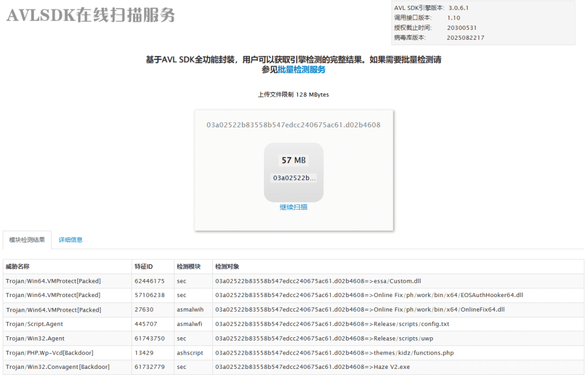The image size is (588, 377).
Task: Click the 特征ID column header
Action: tap(144, 267)
